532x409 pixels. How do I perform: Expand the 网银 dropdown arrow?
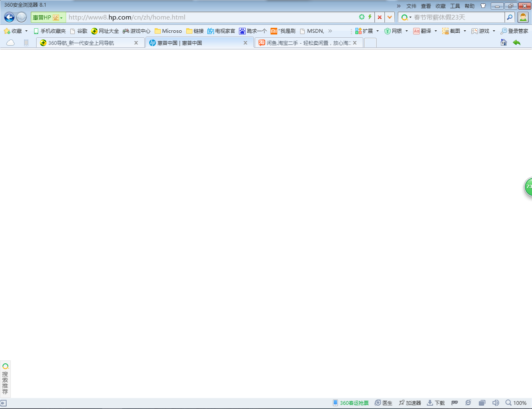(406, 31)
